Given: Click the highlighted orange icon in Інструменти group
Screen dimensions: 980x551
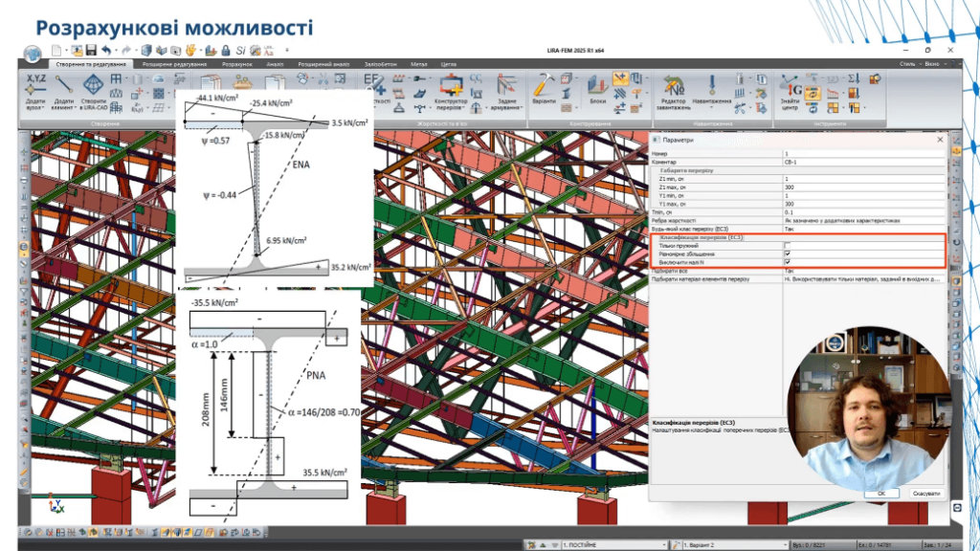Looking at the screenshot, I should (x=812, y=94).
